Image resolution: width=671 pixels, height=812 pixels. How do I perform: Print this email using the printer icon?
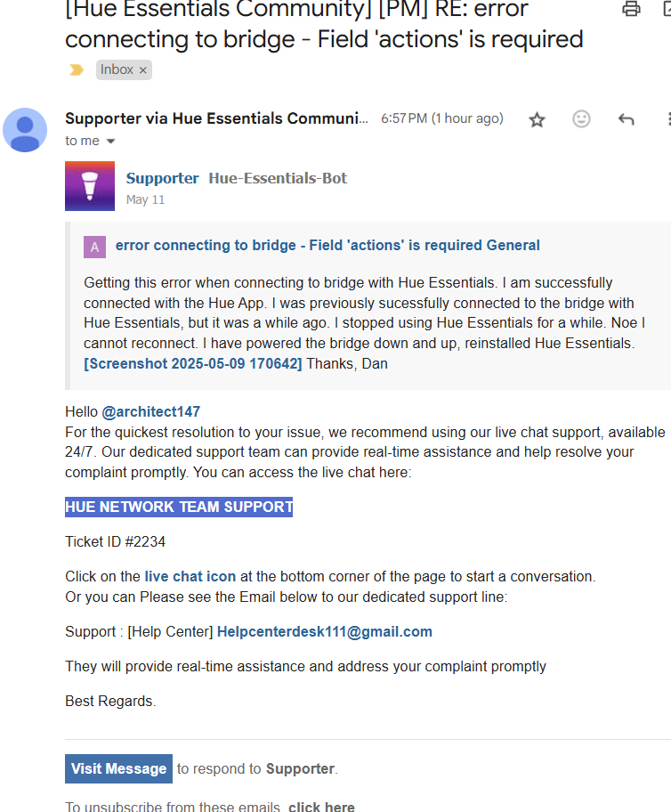click(x=631, y=9)
